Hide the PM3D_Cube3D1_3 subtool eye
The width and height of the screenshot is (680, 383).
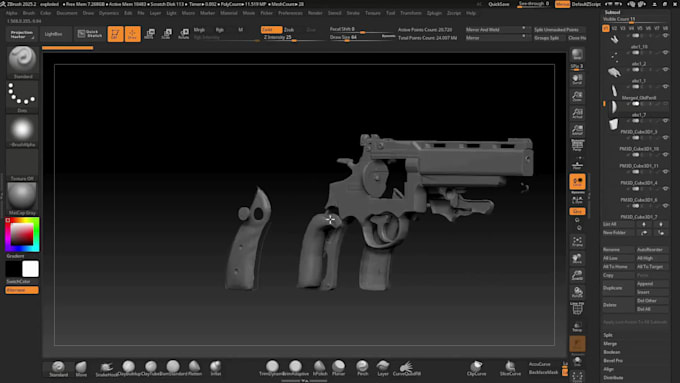point(666,137)
